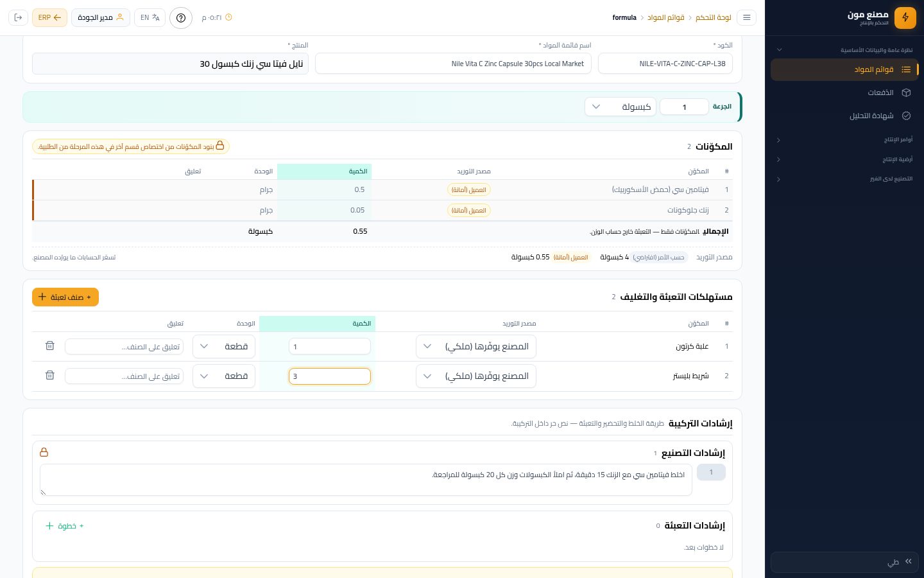Open supply source dropdown for شريط بليستر
924x578 pixels.
coord(476,376)
